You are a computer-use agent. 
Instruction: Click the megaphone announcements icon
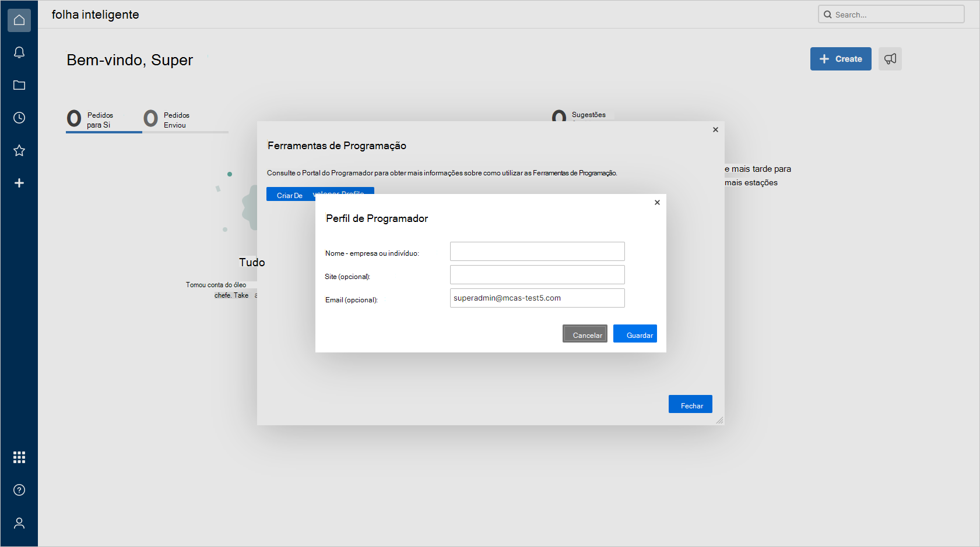pyautogui.click(x=890, y=59)
